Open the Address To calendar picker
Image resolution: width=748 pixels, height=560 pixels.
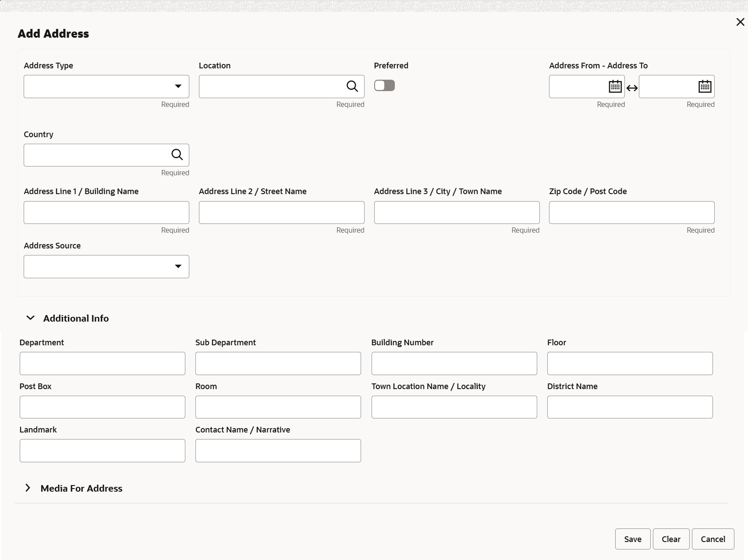705,86
